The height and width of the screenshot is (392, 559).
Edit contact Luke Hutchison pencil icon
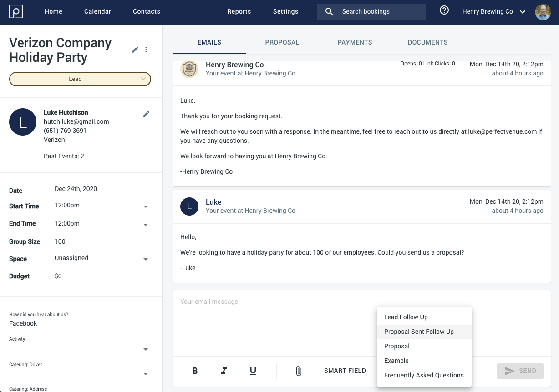coord(146,114)
